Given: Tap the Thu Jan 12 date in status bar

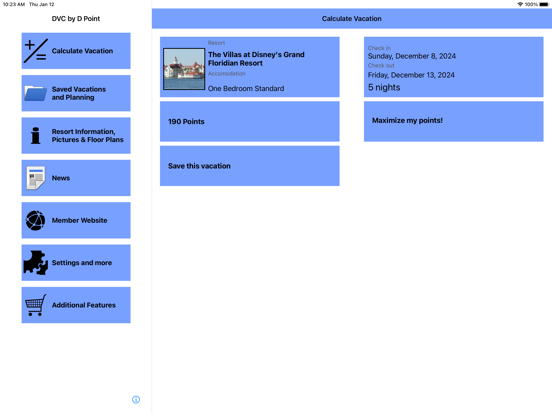Looking at the screenshot, I should pos(42,4).
